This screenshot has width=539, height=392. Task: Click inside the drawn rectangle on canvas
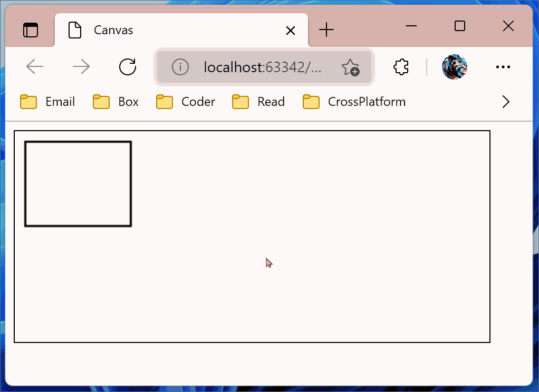tap(78, 184)
